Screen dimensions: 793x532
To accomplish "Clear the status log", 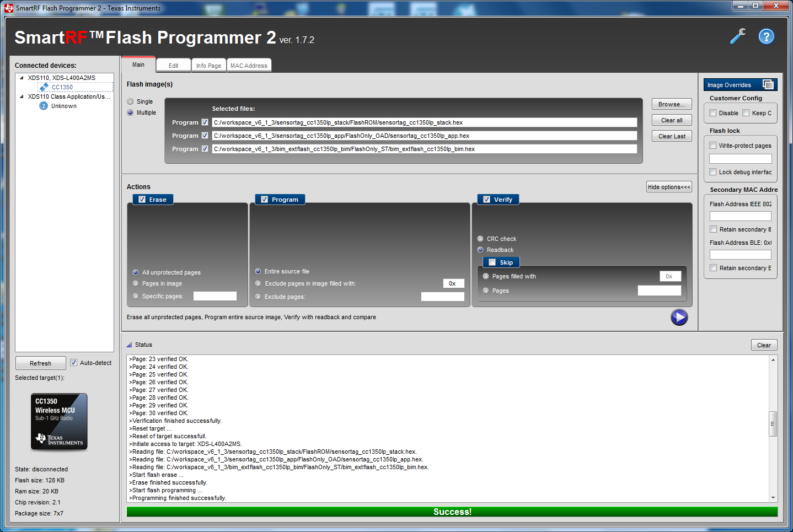I will 764,345.
